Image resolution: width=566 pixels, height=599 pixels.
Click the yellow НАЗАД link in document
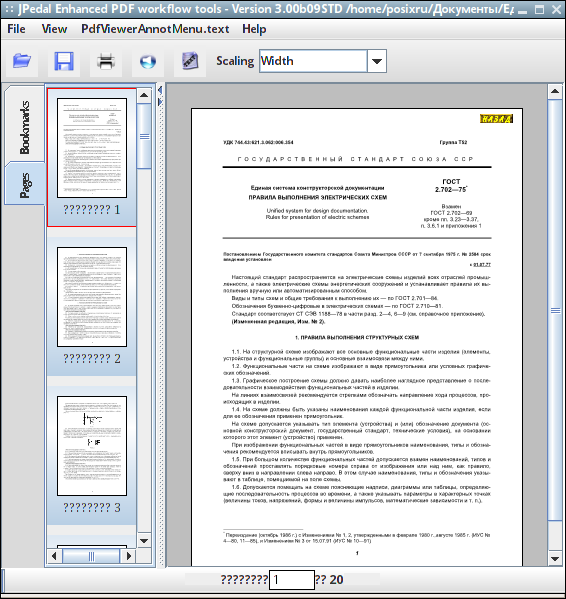(x=496, y=119)
